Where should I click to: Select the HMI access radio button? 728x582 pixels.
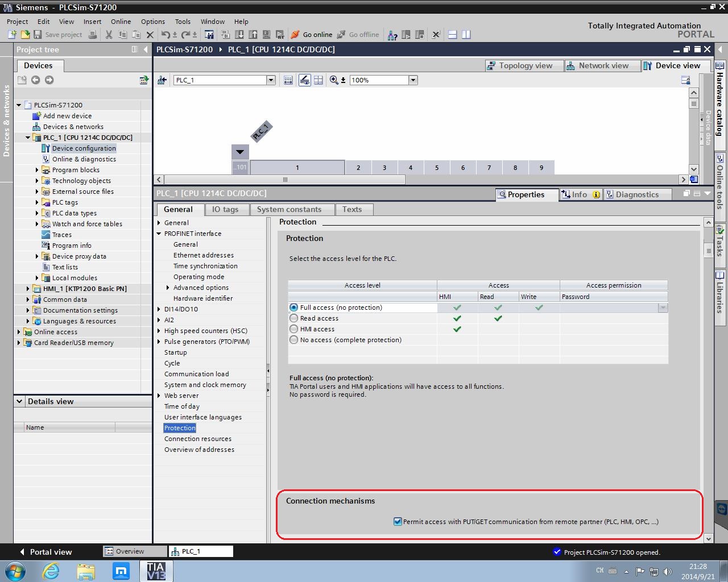point(293,329)
